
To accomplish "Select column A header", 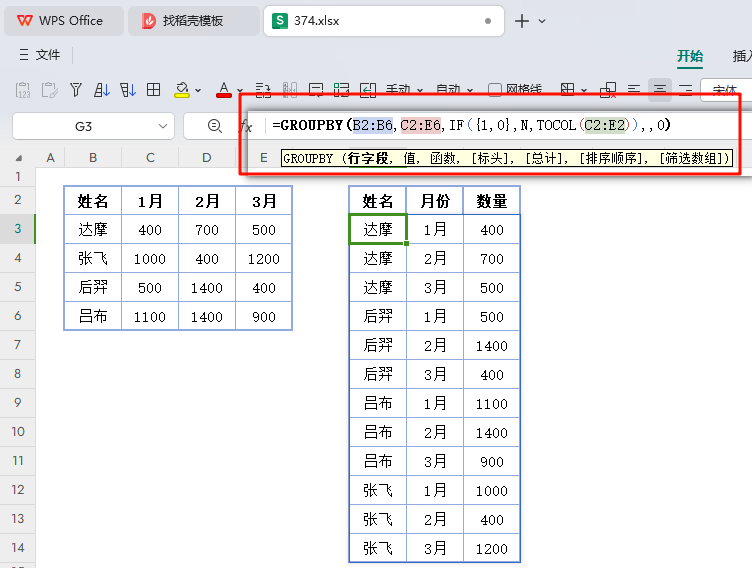I will pyautogui.click(x=50, y=157).
